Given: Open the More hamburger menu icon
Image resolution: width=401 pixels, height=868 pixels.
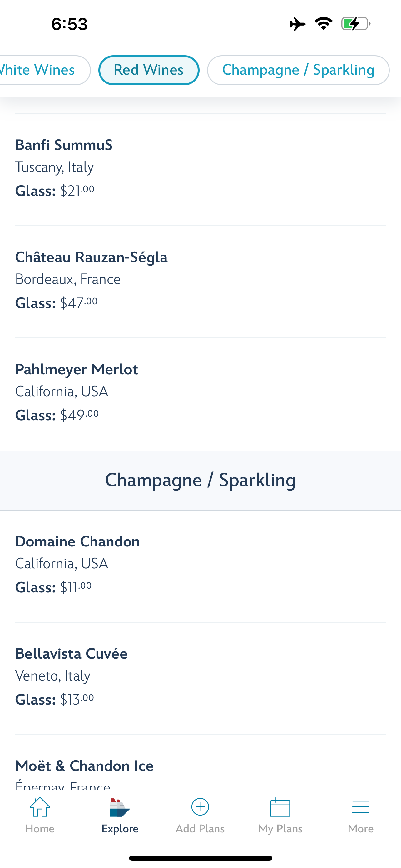Looking at the screenshot, I should [360, 807].
